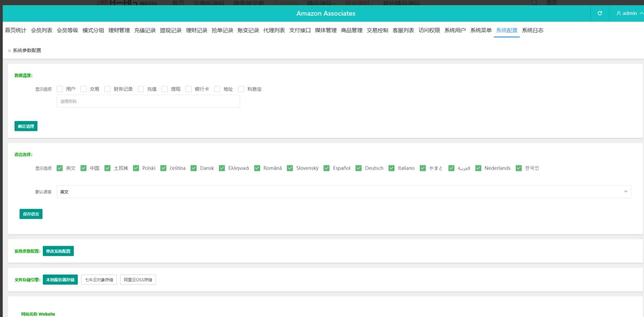Click the breadcrumb arrow before 系统参数配置

(9, 50)
